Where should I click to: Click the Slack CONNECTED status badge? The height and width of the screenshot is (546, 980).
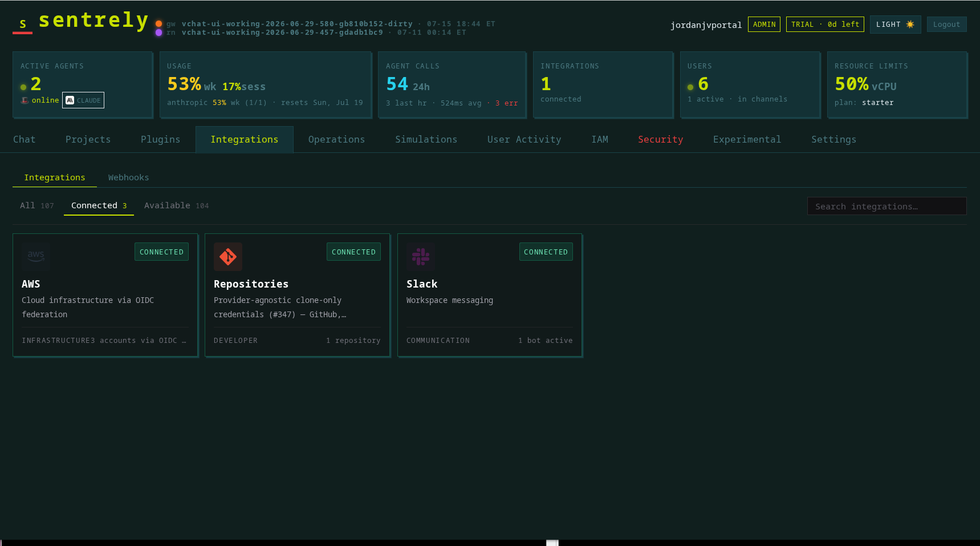click(546, 252)
